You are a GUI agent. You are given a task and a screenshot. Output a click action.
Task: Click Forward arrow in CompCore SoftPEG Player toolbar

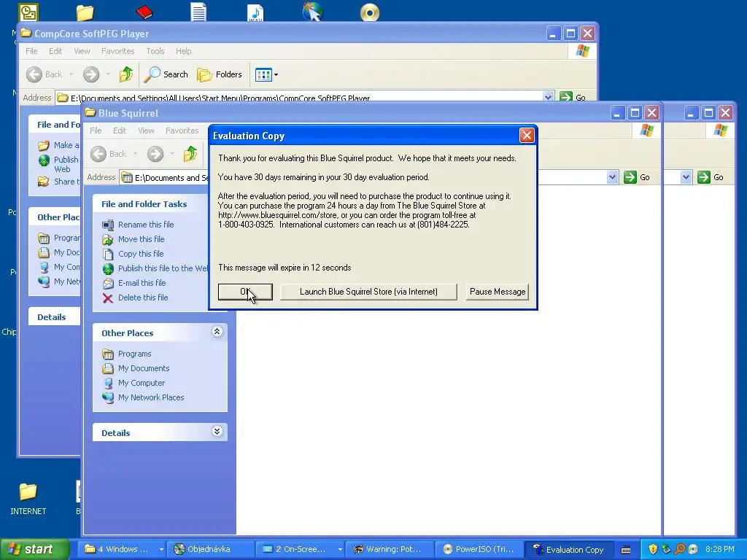[x=91, y=74]
